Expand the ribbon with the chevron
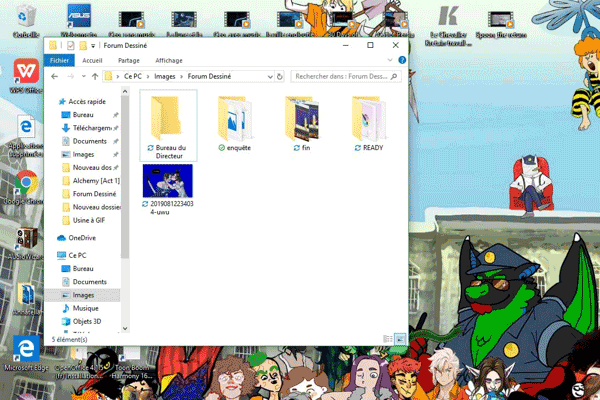Image resolution: width=600 pixels, height=400 pixels. point(390,60)
